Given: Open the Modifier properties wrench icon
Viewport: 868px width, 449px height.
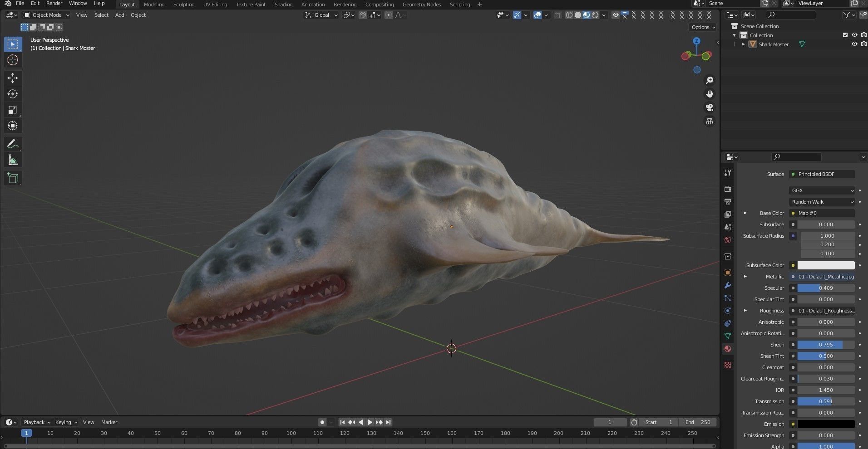Looking at the screenshot, I should click(728, 285).
